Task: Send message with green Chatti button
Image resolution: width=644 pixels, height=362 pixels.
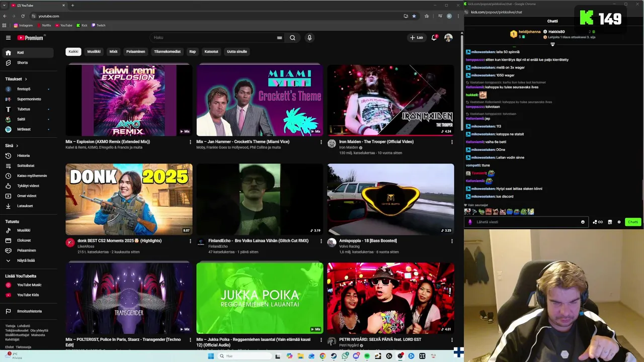Action: click(632, 222)
